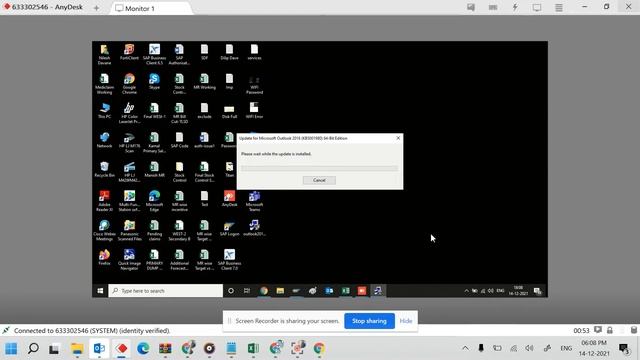Select HP Color LaserJet printer desktop shortcut
Image resolution: width=640 pixels, height=360 pixels.
129,113
